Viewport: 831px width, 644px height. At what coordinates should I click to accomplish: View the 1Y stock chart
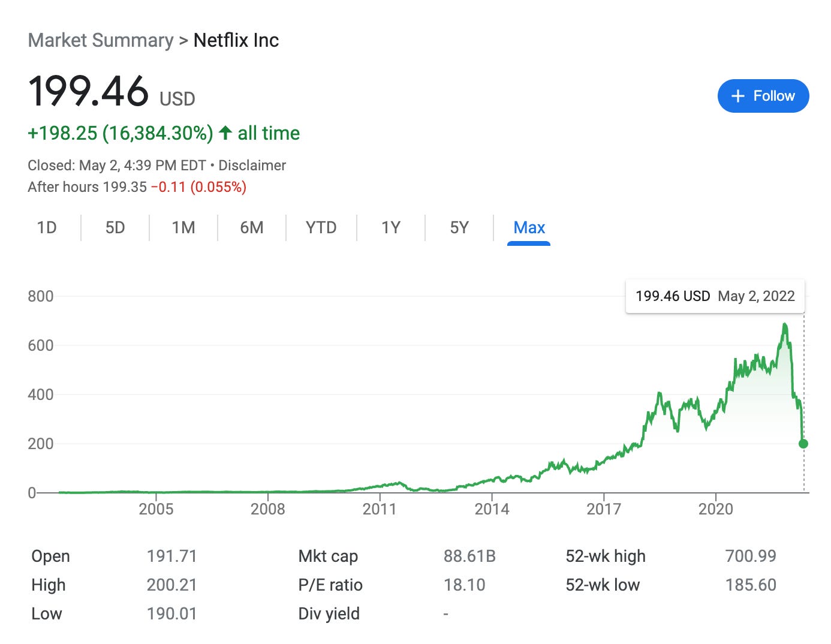coord(390,228)
